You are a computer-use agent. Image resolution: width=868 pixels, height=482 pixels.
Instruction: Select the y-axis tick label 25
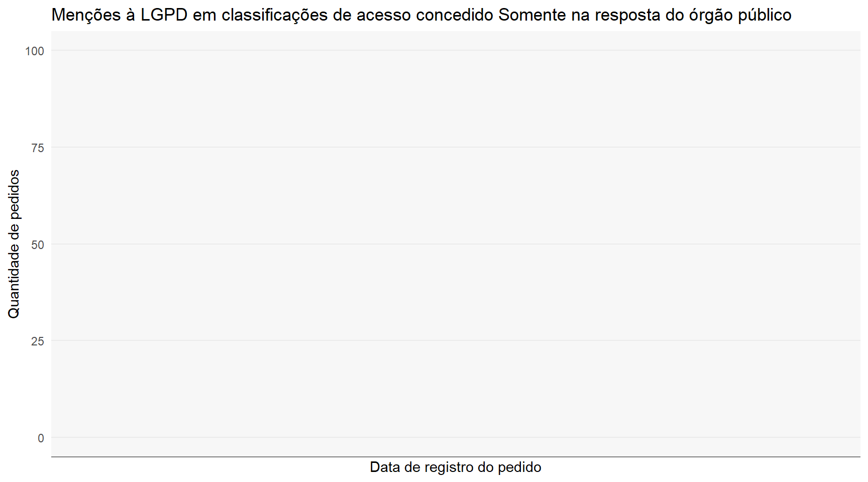pyautogui.click(x=38, y=341)
